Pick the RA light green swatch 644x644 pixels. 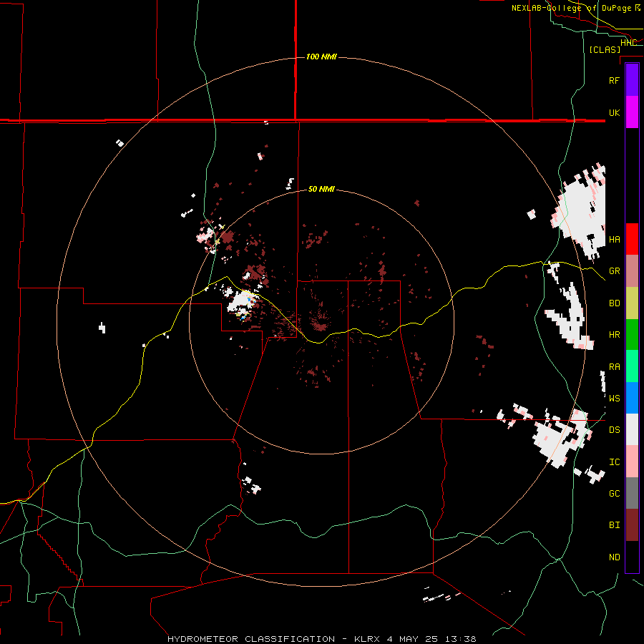[x=632, y=366]
